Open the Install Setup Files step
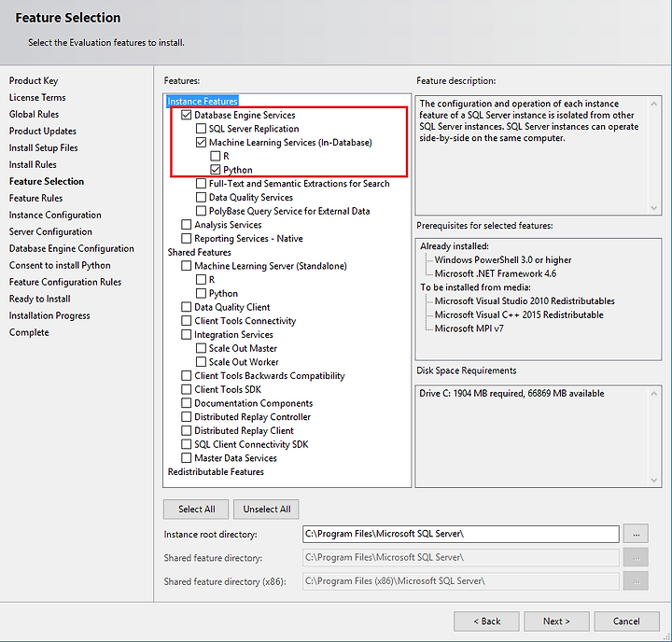This screenshot has width=672, height=642. point(43,147)
